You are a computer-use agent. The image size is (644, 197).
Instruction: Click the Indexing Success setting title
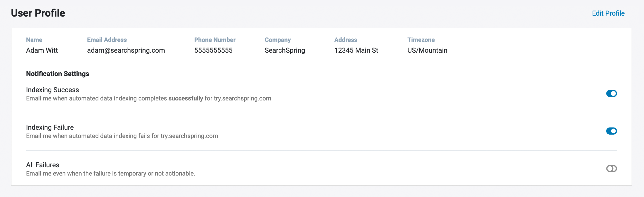pyautogui.click(x=53, y=90)
